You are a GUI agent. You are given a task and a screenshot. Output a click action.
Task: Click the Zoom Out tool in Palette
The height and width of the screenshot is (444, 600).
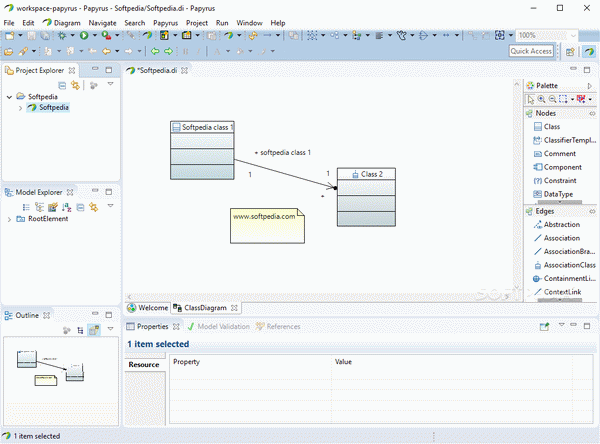tap(552, 99)
